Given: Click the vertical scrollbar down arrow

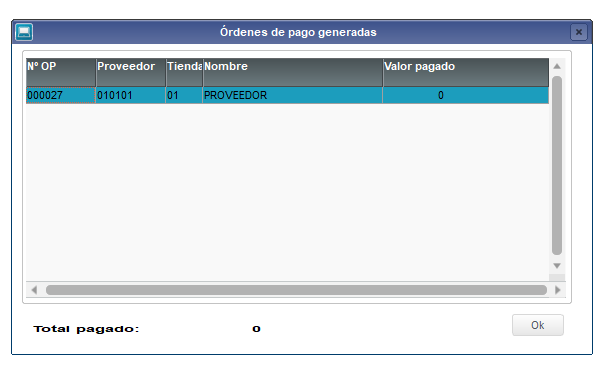Looking at the screenshot, I should pos(557,265).
